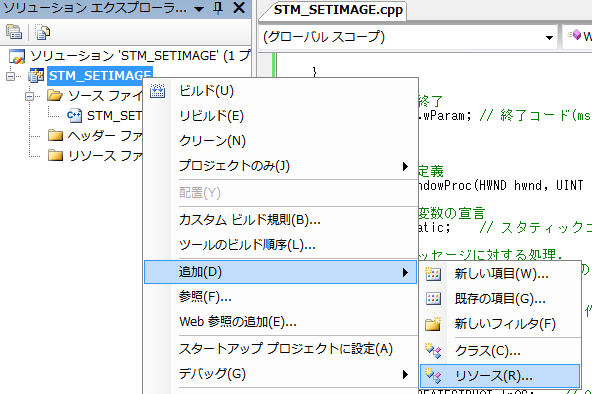
Task: Click the open ソース ファイル folder icon
Action: click(x=55, y=95)
